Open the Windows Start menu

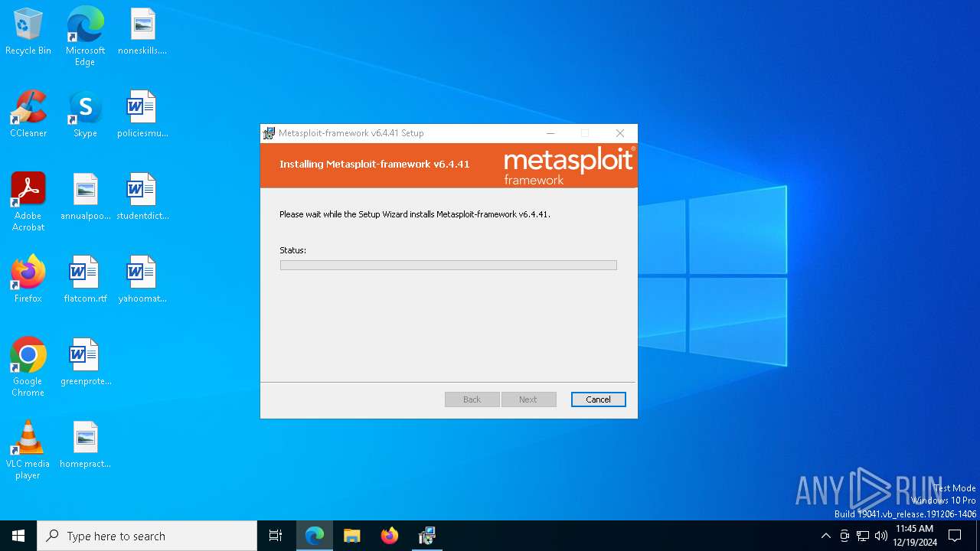click(x=18, y=536)
